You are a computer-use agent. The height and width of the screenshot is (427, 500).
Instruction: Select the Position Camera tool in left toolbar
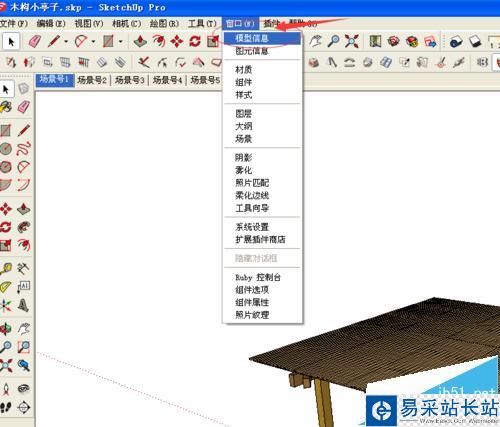pyautogui.click(x=6, y=389)
